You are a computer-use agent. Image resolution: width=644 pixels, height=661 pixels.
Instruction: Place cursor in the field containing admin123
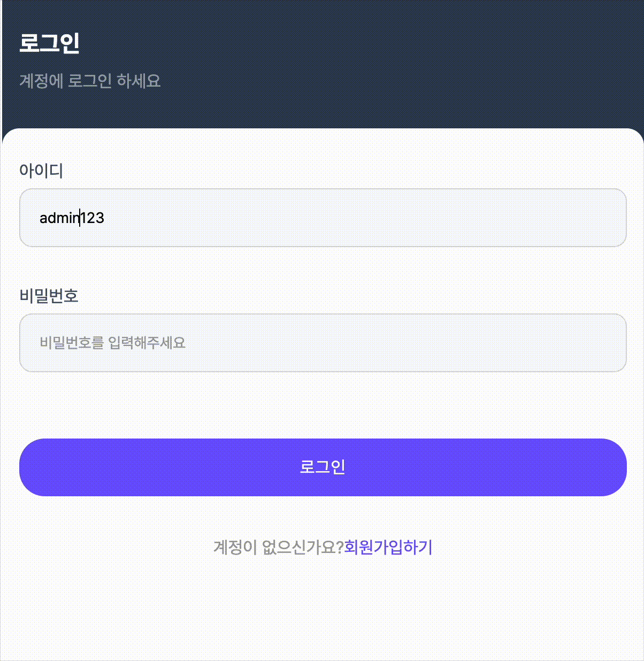click(x=323, y=218)
